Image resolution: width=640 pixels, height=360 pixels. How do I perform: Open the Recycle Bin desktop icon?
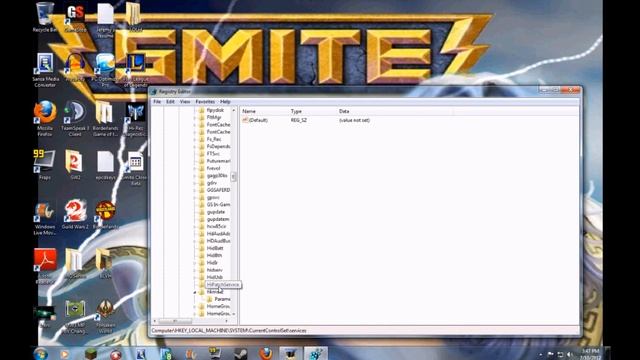(x=44, y=17)
